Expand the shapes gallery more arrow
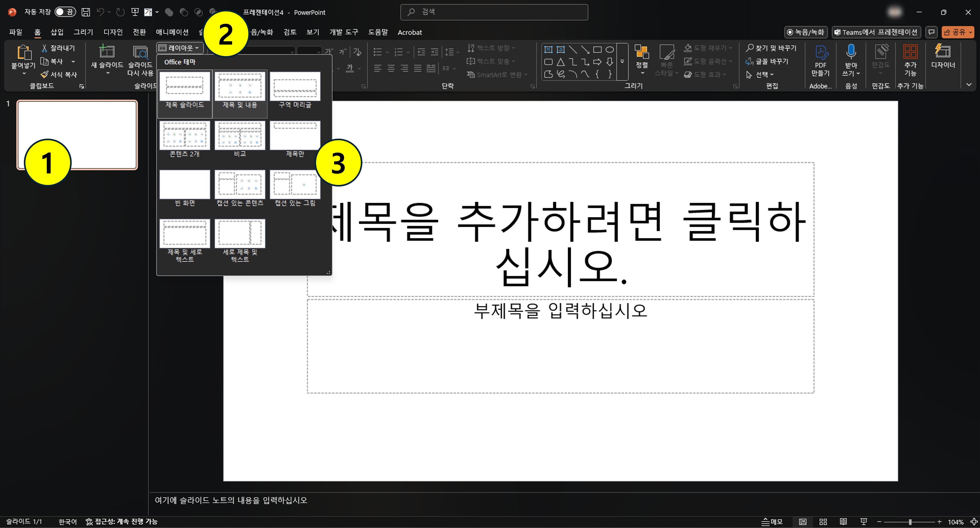Viewport: 980px width, 528px height. 622,62
